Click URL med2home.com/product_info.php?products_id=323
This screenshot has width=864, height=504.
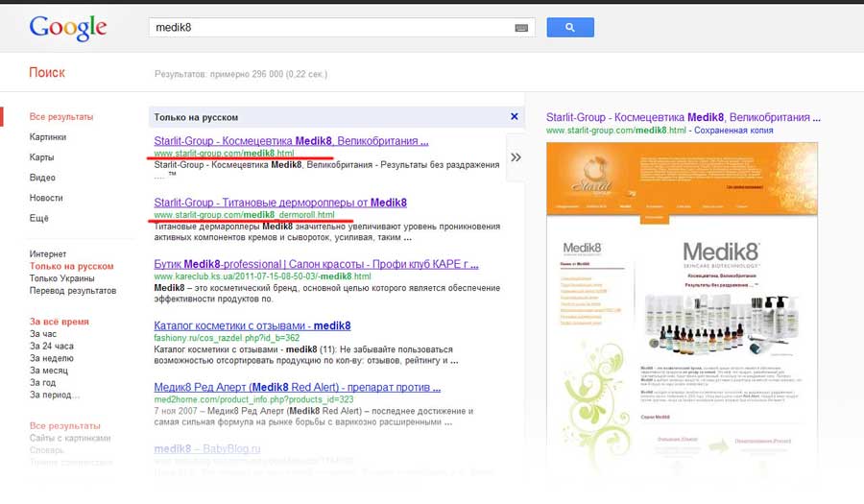point(253,399)
